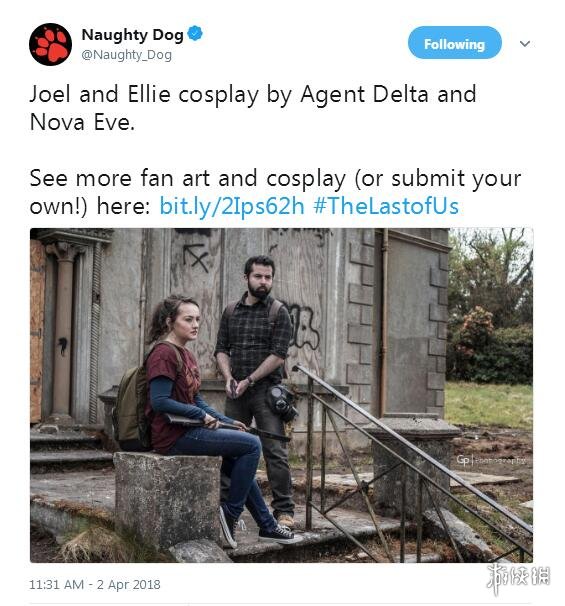Select the #TheLastofUs hashtag
Screen dimensions: 565x606
(386, 206)
